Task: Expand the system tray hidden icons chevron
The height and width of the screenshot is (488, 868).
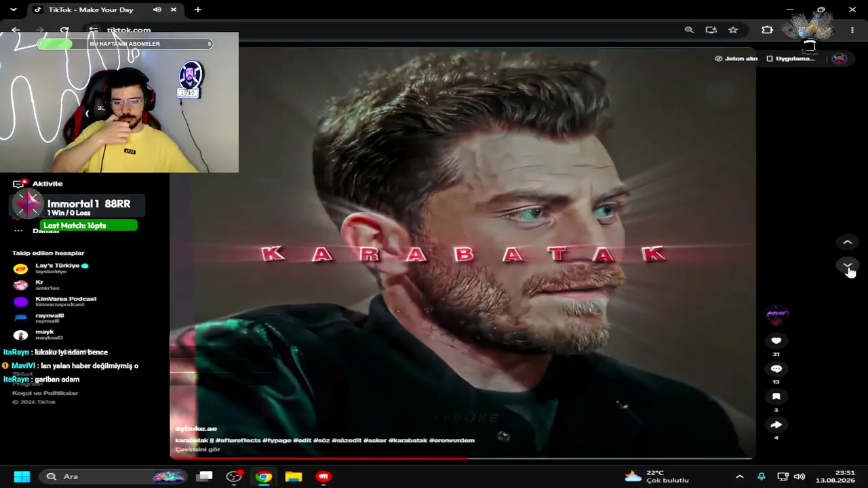Action: pyautogui.click(x=739, y=476)
